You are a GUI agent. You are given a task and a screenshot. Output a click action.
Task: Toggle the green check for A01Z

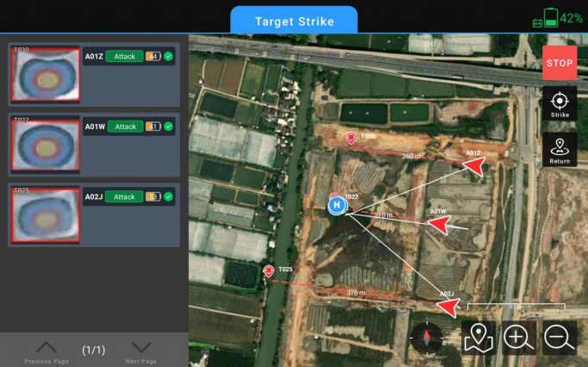tap(169, 56)
